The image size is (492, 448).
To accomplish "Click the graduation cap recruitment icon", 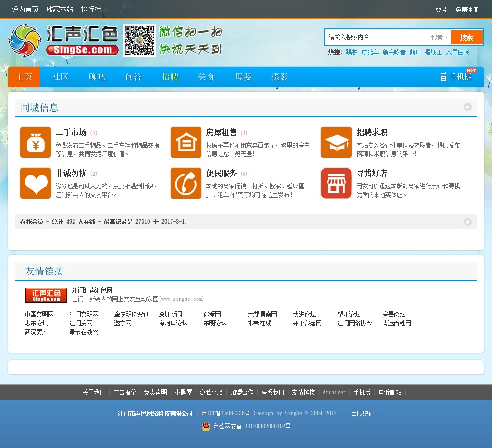I will click(336, 142).
